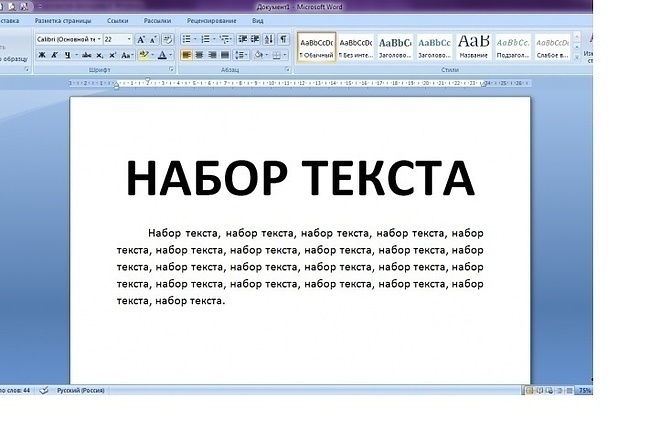This screenshot has width=660, height=440.
Task: Open numbering library dropdown arrow
Action: coord(214,40)
